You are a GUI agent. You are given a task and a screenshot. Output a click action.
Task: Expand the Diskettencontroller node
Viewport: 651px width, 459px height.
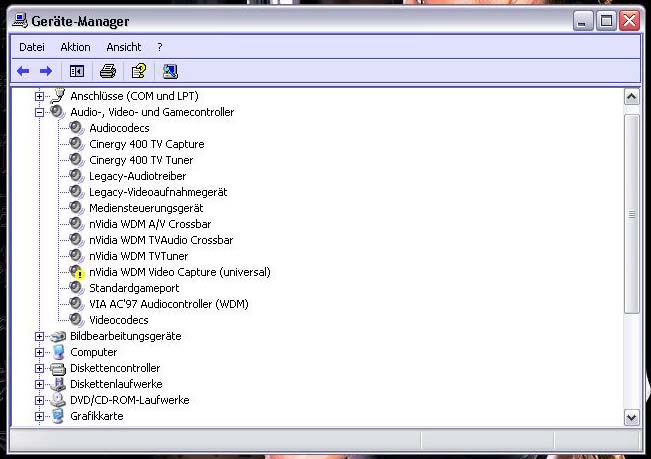point(39,368)
